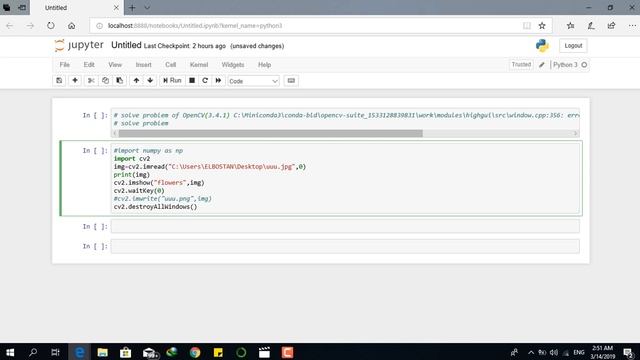Open the Cell menu
640x360 pixels.
point(171,65)
